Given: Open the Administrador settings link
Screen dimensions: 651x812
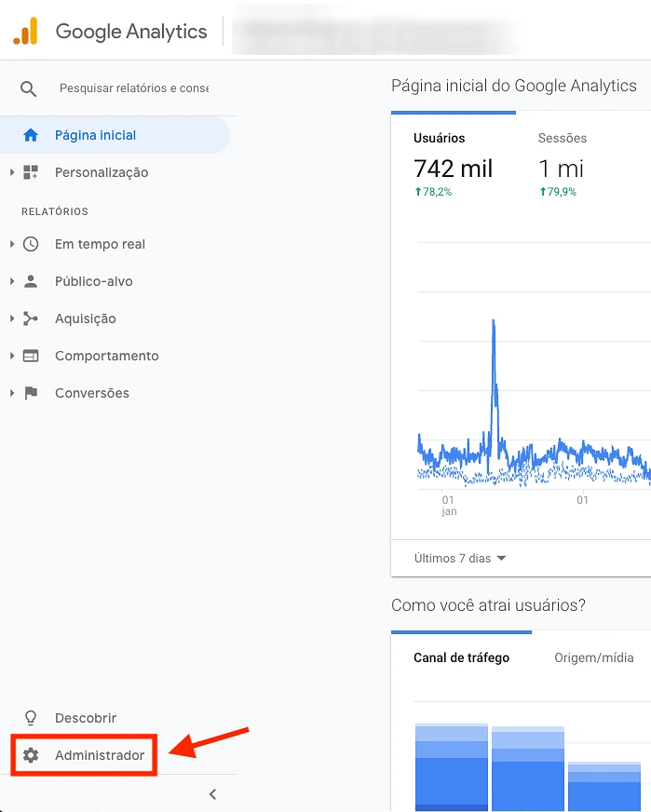Looking at the screenshot, I should pos(100,755).
